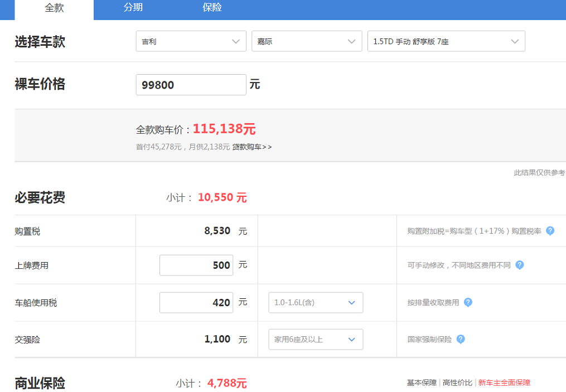Click the 必要花费 subtotal 10,550 元
Image resolution: width=566 pixels, height=392 pixels.
point(222,197)
